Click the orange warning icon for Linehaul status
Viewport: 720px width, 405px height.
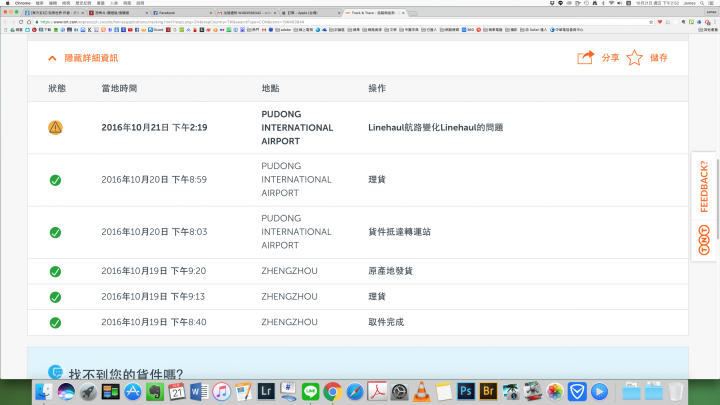coord(55,127)
